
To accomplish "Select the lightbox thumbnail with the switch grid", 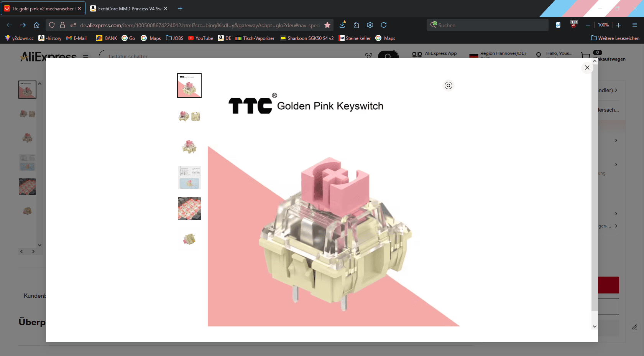I will point(189,208).
